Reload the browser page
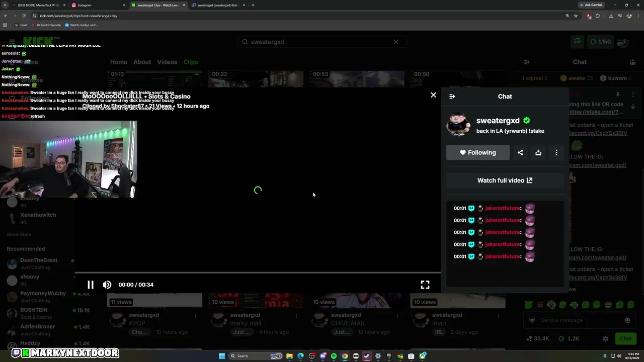The width and height of the screenshot is (644, 362). (x=24, y=16)
